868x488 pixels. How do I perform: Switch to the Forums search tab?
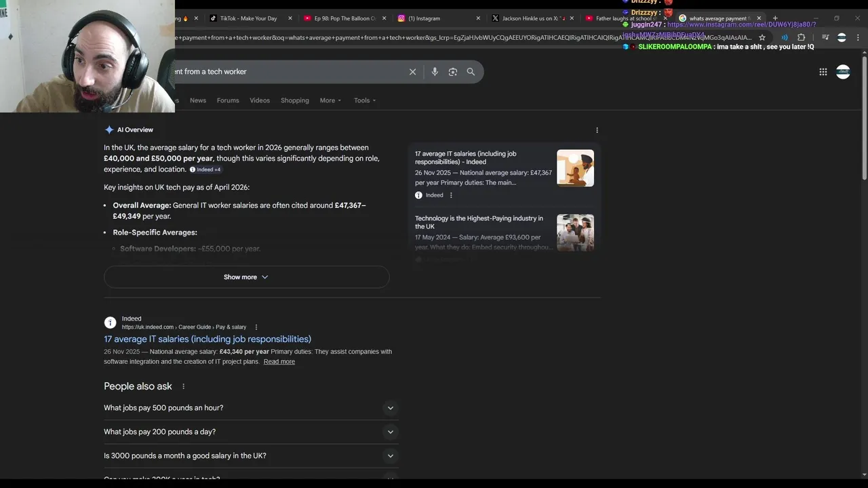(228, 100)
